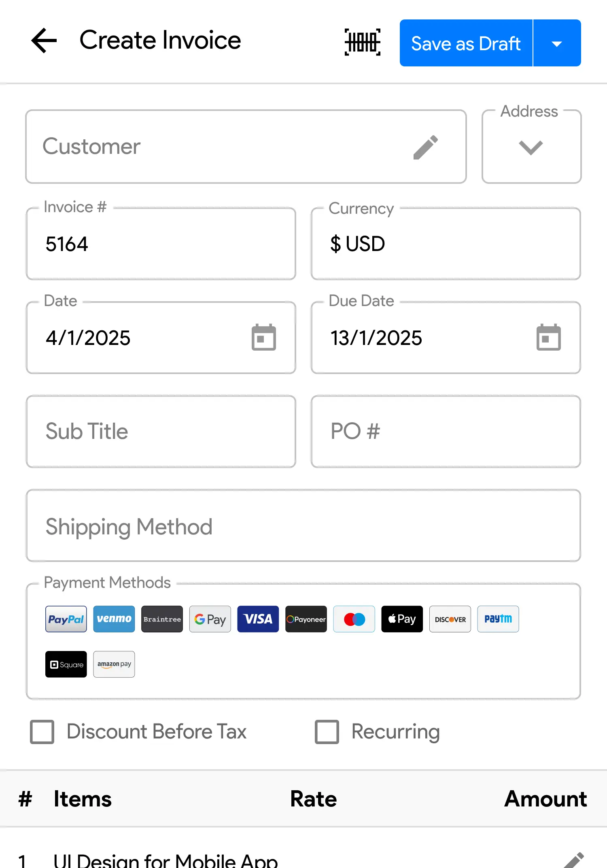The width and height of the screenshot is (607, 868).
Task: Open the Due Date calendar picker icon
Action: (x=549, y=337)
